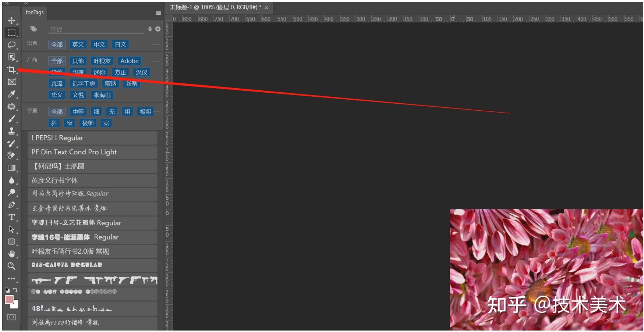Image resolution: width=644 pixels, height=332 pixels.
Task: Expand more options for 语言 row
Action: (x=156, y=44)
